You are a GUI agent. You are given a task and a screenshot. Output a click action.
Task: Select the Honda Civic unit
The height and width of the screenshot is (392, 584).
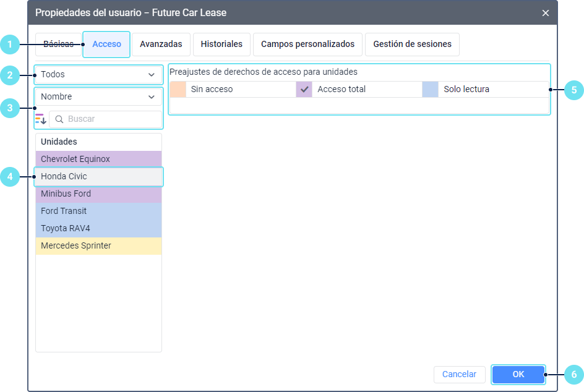pos(98,176)
